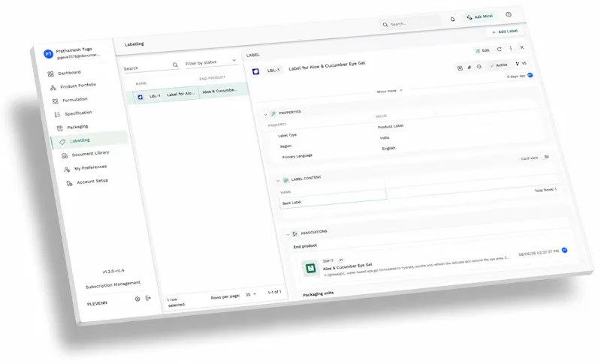
Task: Click the English primary language value
Action: pos(388,148)
